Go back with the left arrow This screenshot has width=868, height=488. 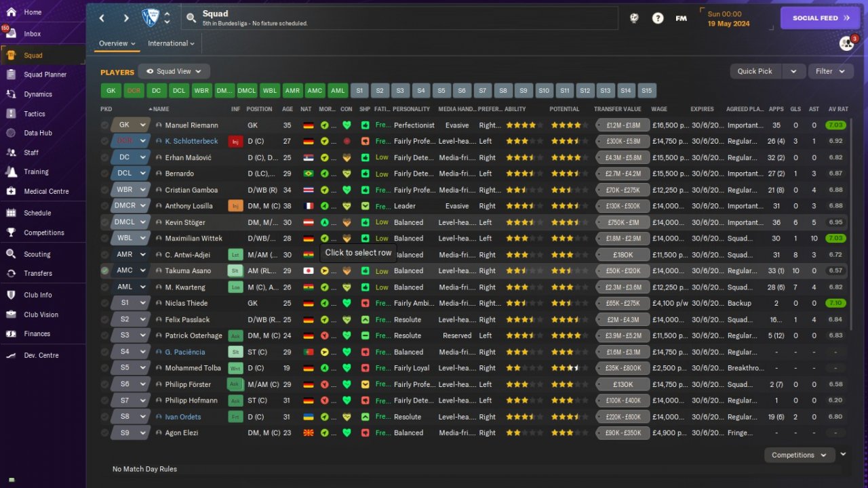click(102, 18)
